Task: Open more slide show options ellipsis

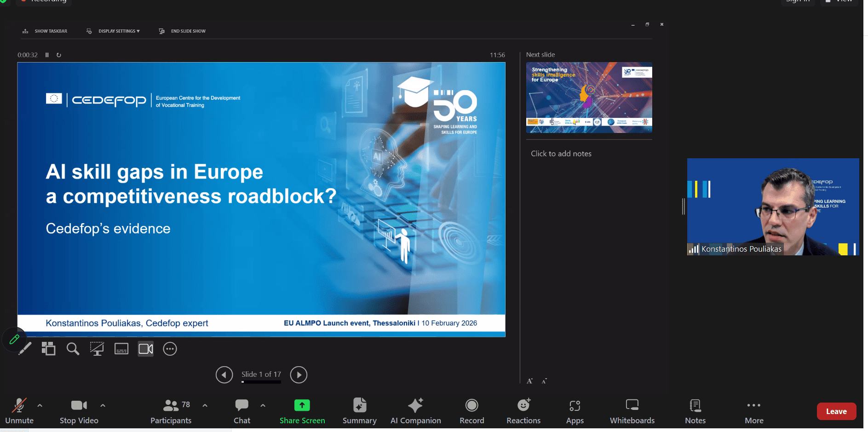Action: click(x=170, y=349)
